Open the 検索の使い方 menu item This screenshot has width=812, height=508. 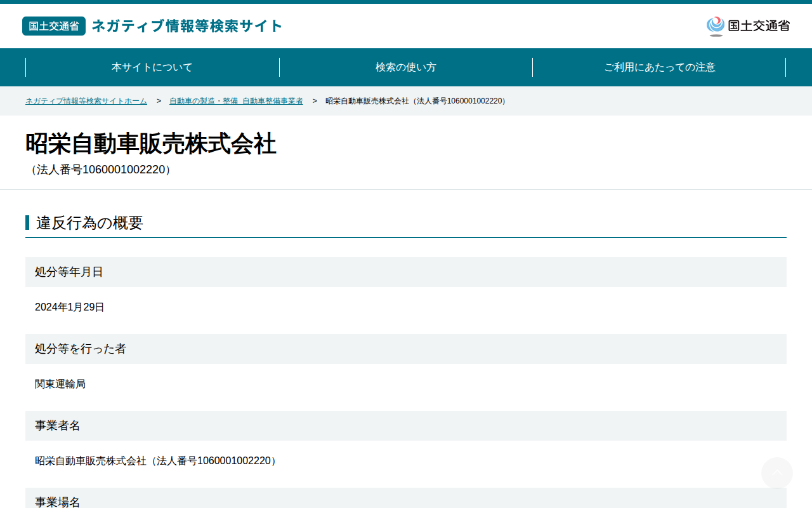pos(406,67)
